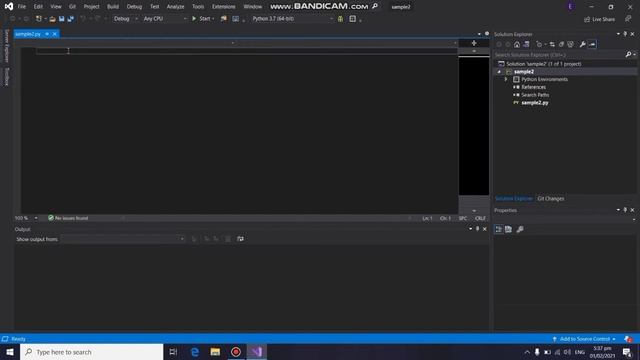
Task: Open the Tools menu
Action: click(198, 7)
